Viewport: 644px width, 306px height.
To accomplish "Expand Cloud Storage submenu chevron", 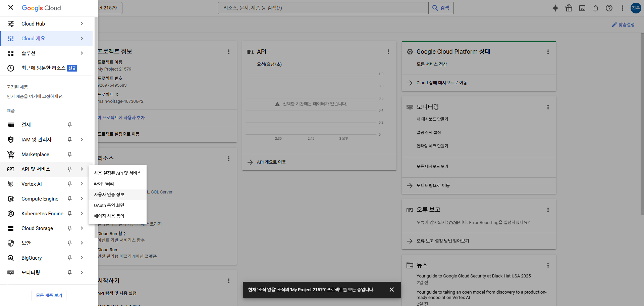I will 82,228.
